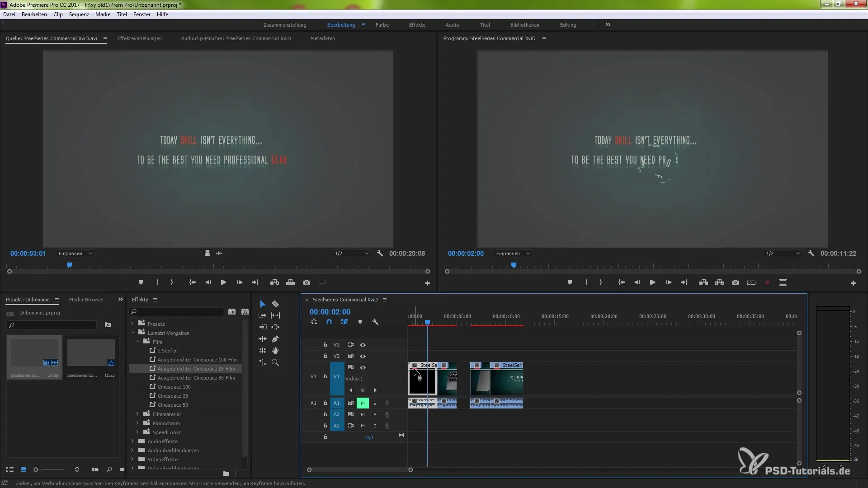Select the Razor tool

pos(275,304)
